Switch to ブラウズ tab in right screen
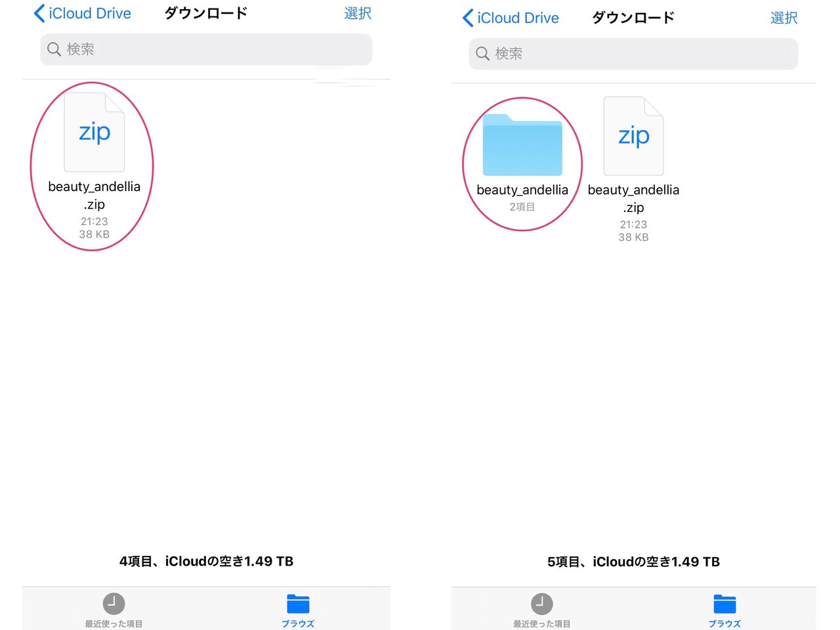The width and height of the screenshot is (840, 630). tap(724, 611)
